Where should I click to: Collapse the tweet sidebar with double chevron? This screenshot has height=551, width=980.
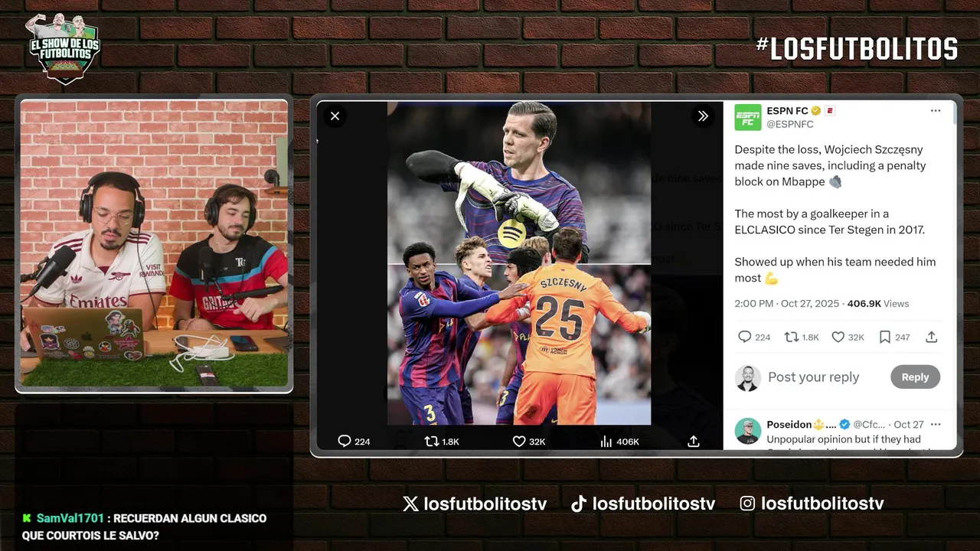tap(703, 116)
